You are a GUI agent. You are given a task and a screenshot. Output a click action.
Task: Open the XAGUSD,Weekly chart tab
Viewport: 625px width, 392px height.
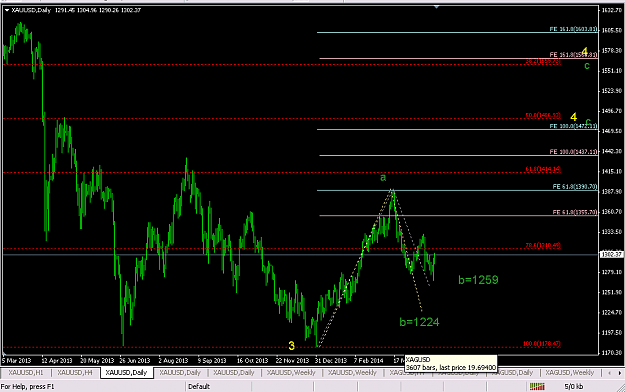(570, 372)
